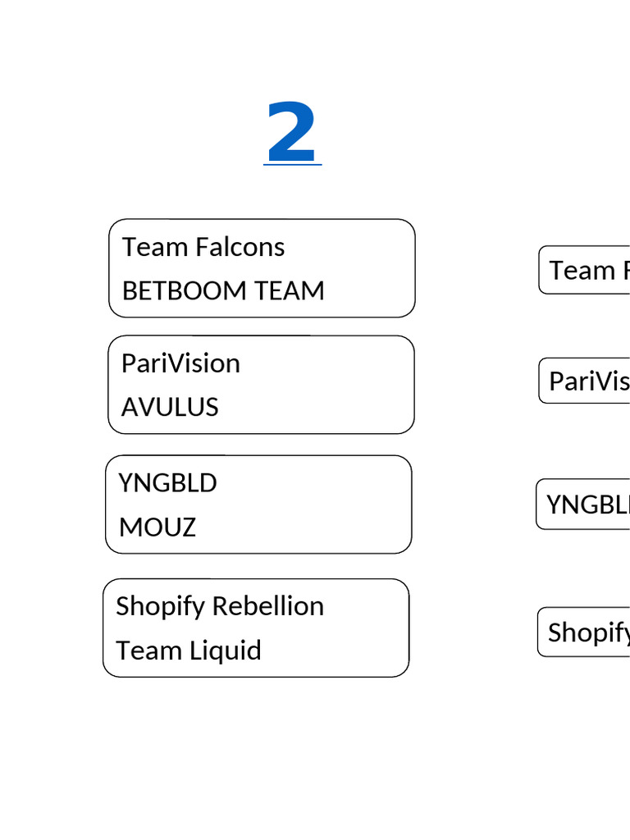Screen dimensions: 630x840
Task: Click the YNGBLD name in third matchup box
Action: point(167,483)
